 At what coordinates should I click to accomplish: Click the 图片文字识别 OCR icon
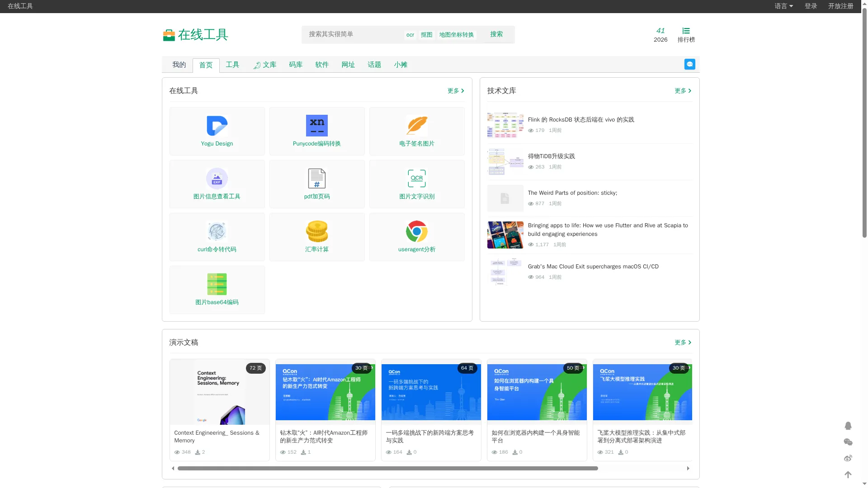point(416,178)
